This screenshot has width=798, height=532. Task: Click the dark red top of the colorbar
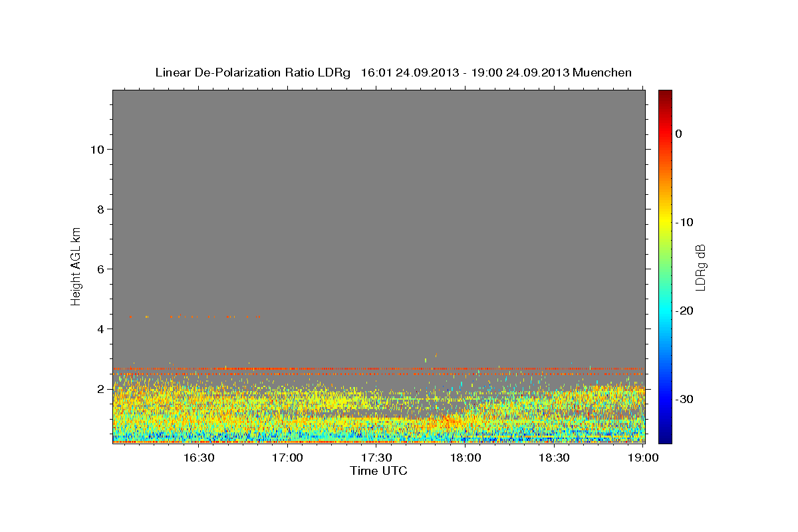[x=665, y=95]
